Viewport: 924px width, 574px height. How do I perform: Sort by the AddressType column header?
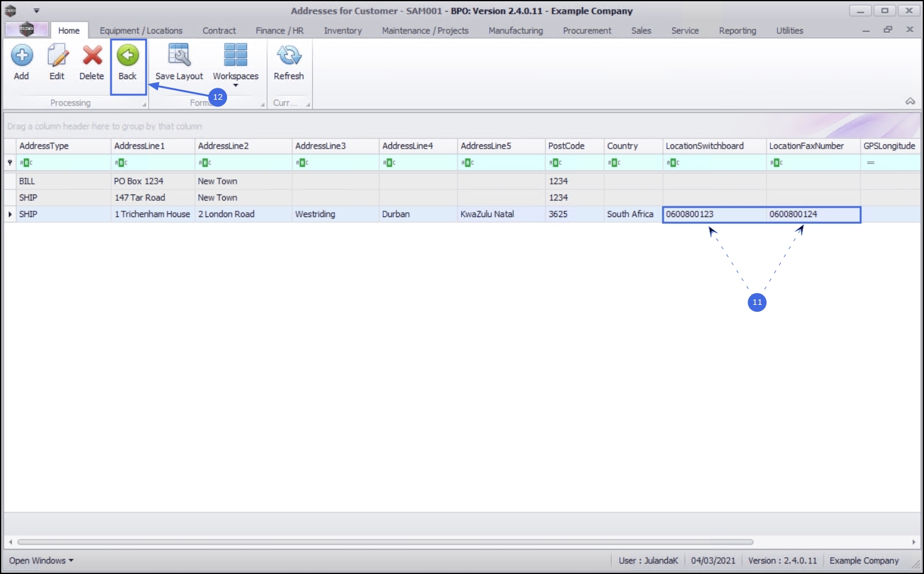(x=64, y=146)
